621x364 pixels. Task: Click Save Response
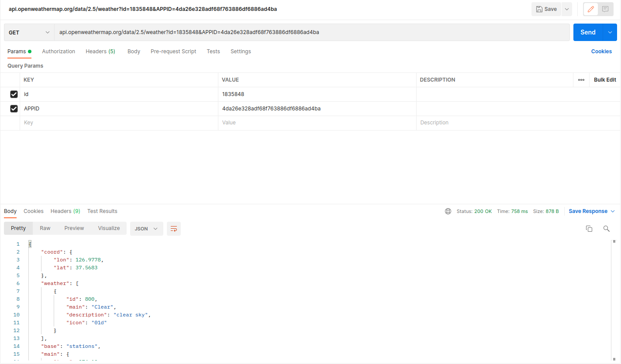click(x=588, y=211)
